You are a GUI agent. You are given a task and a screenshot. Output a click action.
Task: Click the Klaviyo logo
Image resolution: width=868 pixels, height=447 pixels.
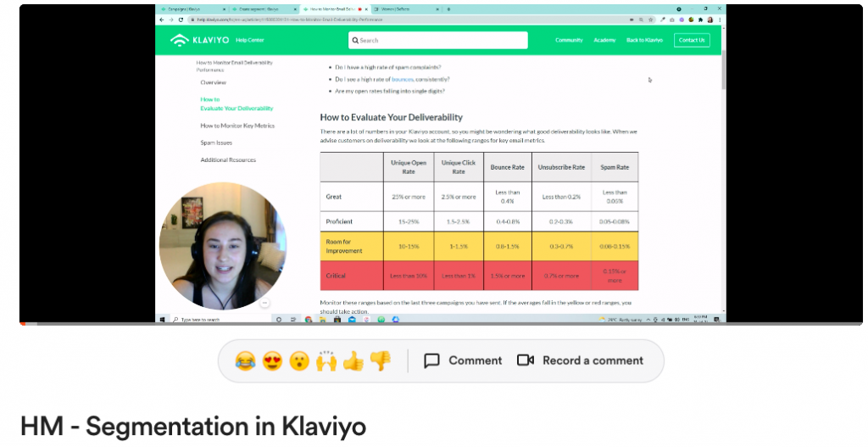(x=200, y=40)
